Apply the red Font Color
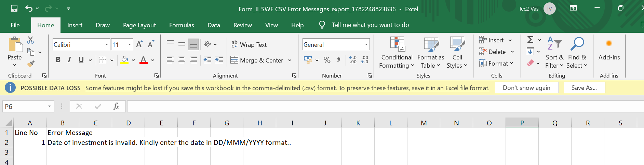644x165 pixels. coord(144,60)
